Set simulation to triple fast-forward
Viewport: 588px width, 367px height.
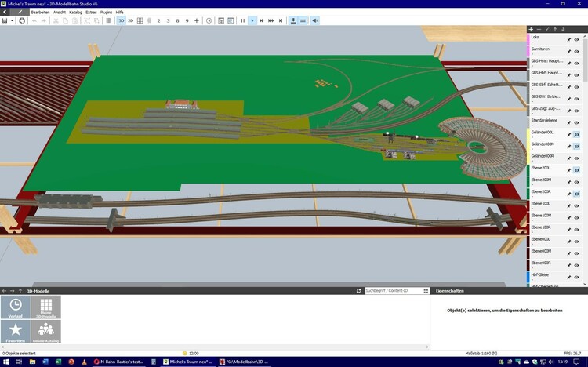point(270,20)
